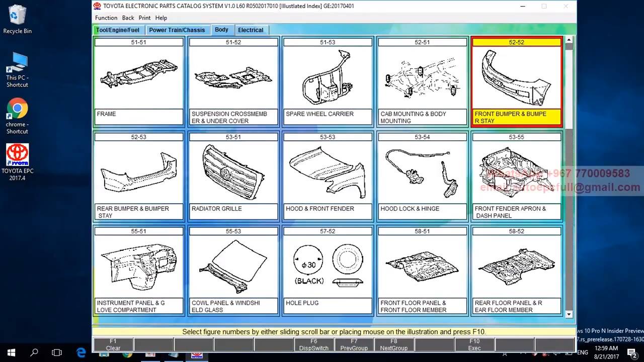The width and height of the screenshot is (644, 362).
Task: Open the Rear Bumper & Bumper Stay illustration
Action: (139, 176)
